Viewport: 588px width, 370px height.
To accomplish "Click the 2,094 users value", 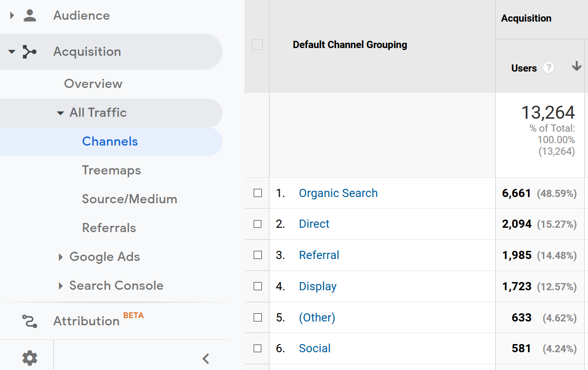I will (x=517, y=224).
